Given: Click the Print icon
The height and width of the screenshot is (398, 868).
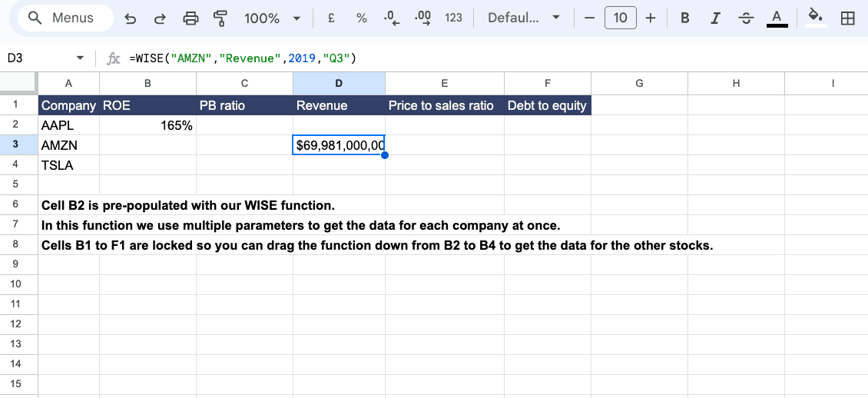Looking at the screenshot, I should (x=191, y=18).
